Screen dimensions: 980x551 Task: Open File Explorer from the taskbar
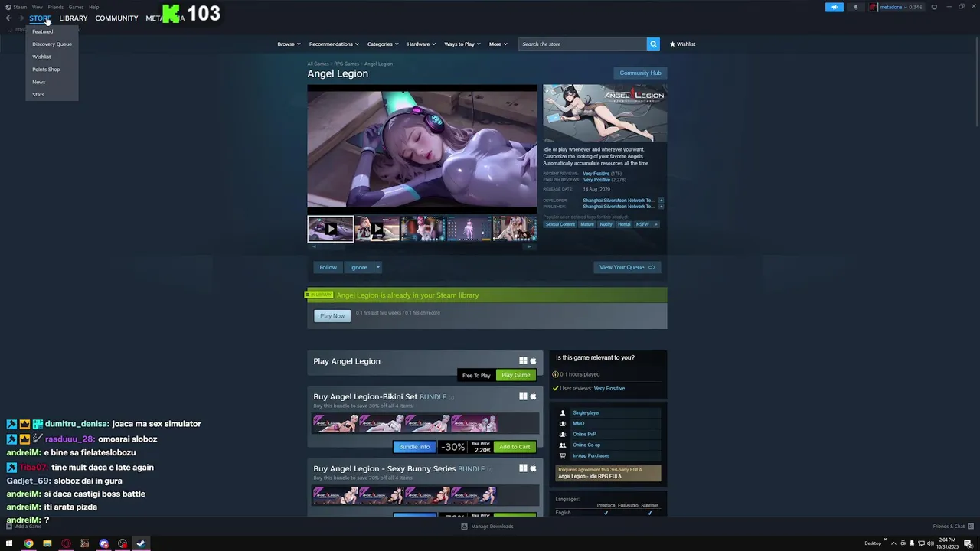47,543
